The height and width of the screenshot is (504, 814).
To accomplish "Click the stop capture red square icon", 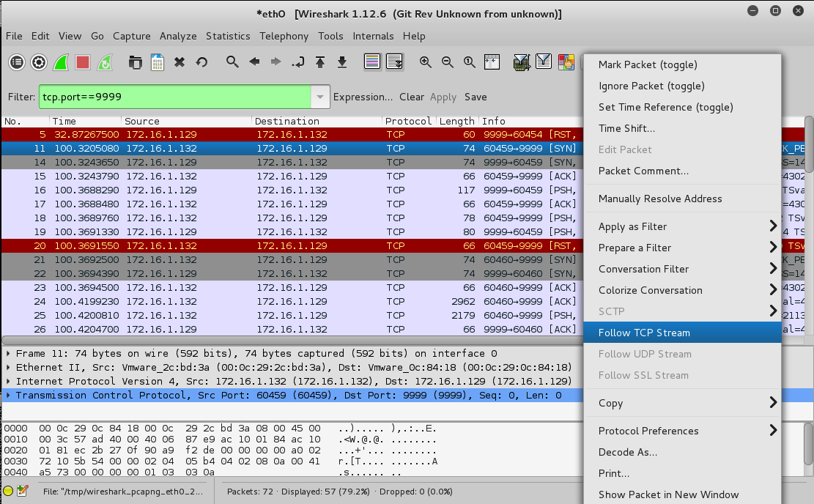I will coord(83,62).
